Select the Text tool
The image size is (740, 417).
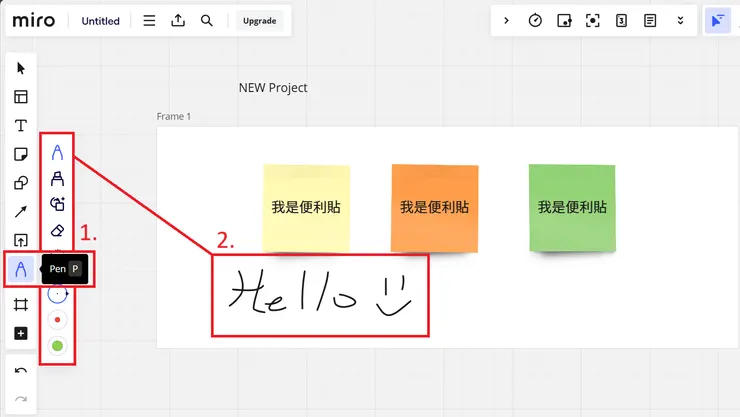pos(21,125)
